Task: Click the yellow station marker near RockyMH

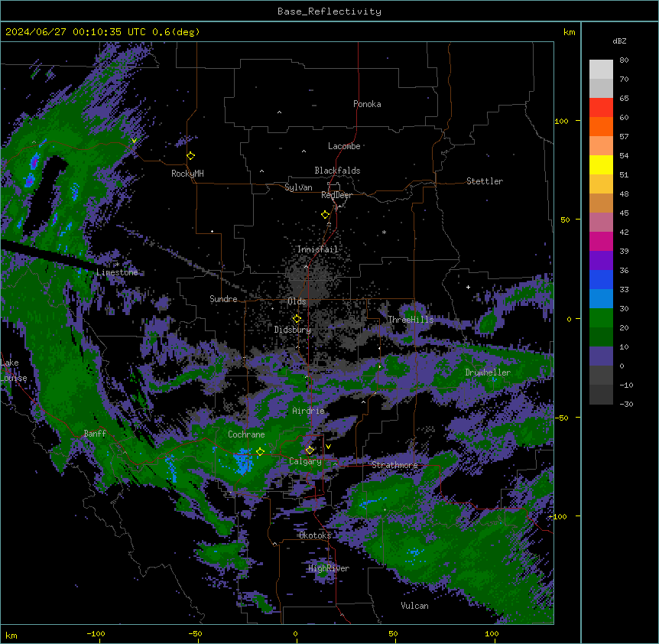Action: (191, 156)
